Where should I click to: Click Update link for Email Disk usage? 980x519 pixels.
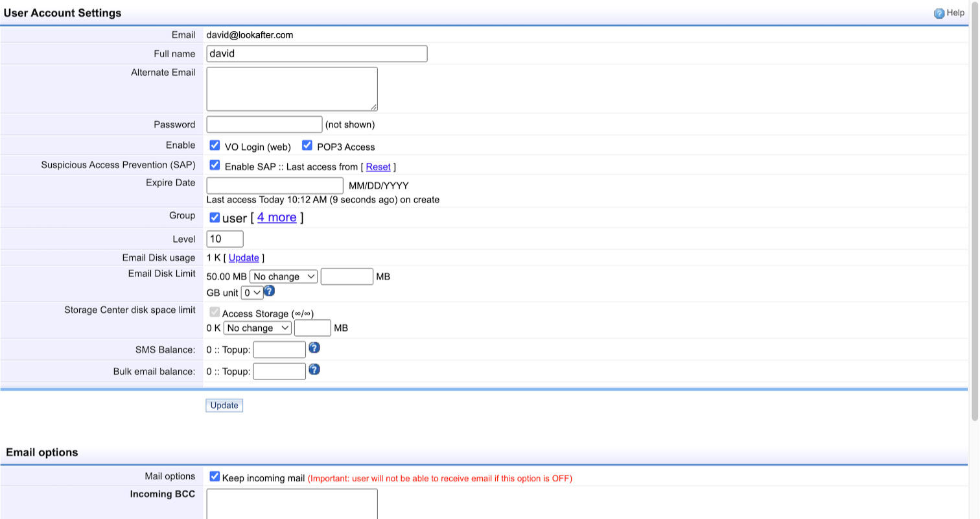coord(244,258)
